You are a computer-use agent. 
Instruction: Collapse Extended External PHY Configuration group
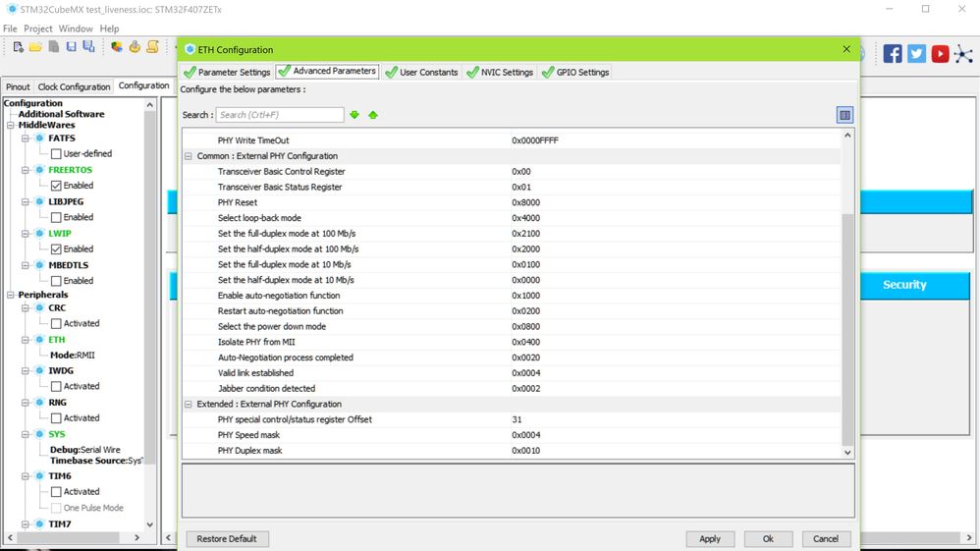(x=189, y=405)
